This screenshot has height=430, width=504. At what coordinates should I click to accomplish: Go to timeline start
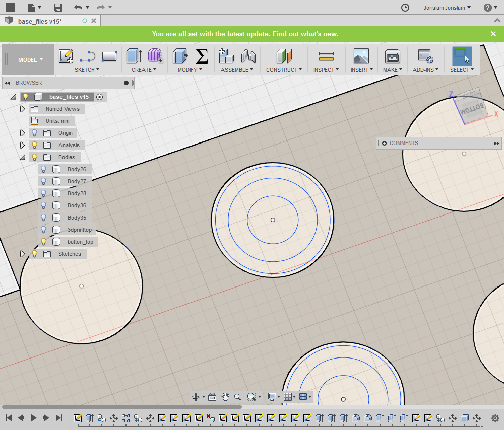[x=9, y=418]
